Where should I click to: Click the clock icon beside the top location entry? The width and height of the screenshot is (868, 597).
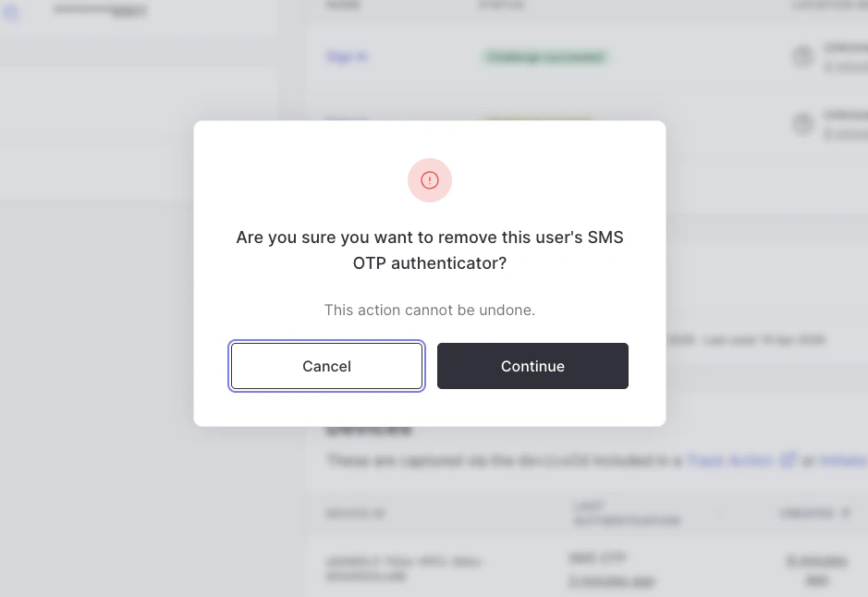pyautogui.click(x=802, y=56)
